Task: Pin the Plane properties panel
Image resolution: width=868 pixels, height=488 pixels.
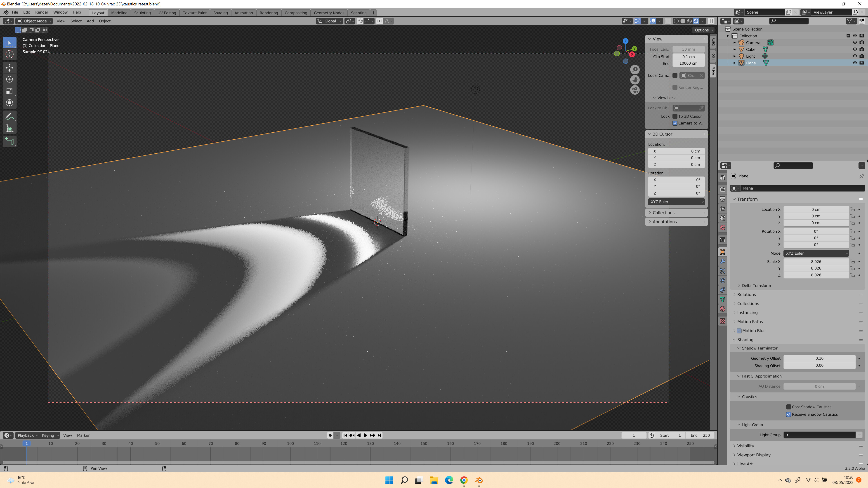Action: (x=862, y=176)
